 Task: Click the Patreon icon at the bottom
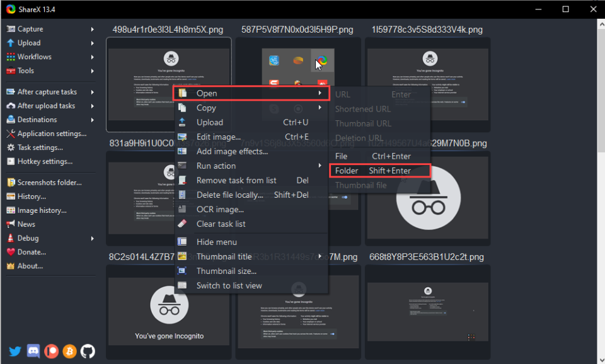pyautogui.click(x=51, y=351)
